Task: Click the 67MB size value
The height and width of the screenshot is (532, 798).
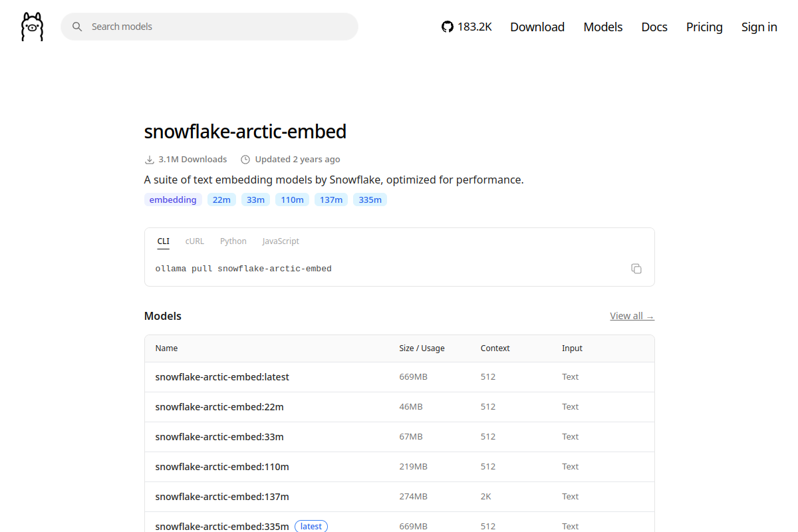Action: click(x=411, y=437)
